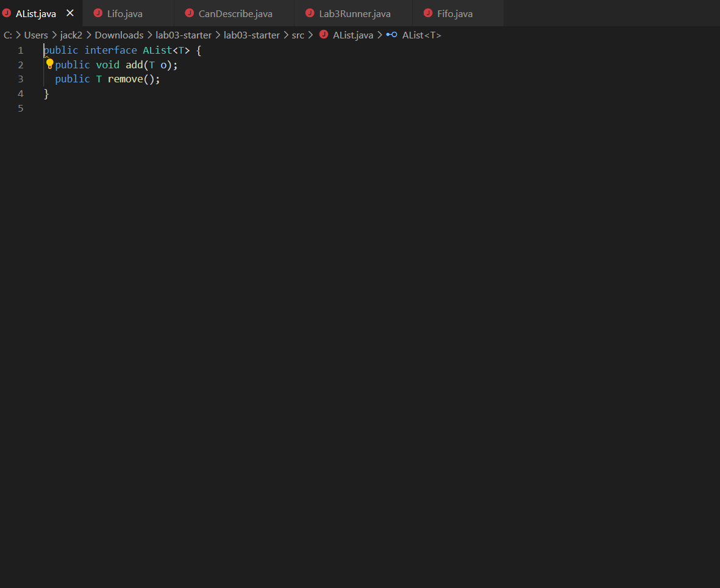Click line number 2 in the gutter
Screen dimensions: 720x588
(21, 65)
